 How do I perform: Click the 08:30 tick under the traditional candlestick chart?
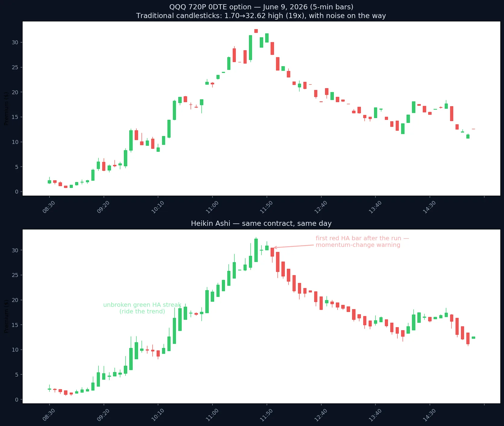point(49,207)
